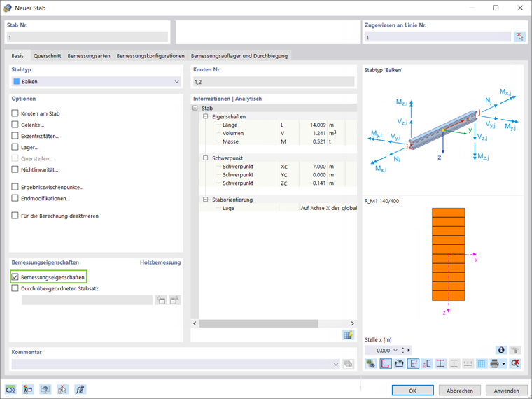This screenshot has width=532, height=399.
Task: Enable the Gelenke... checkbox
Action: (x=15, y=125)
